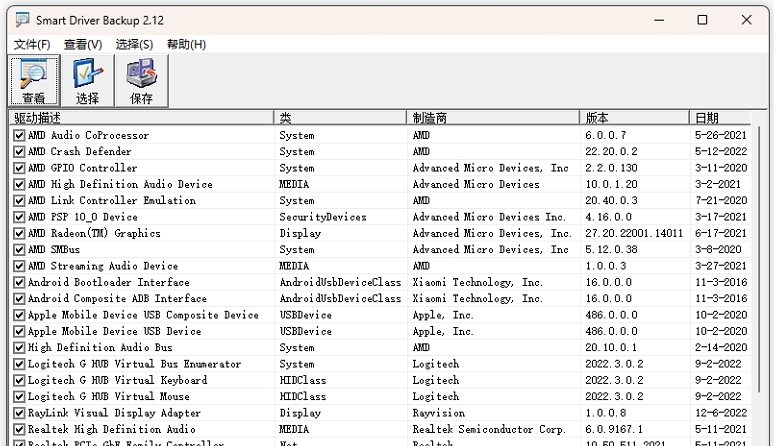Uncheck AMD Link Controller Emulation checkbox
The width and height of the screenshot is (774, 446).
[19, 200]
